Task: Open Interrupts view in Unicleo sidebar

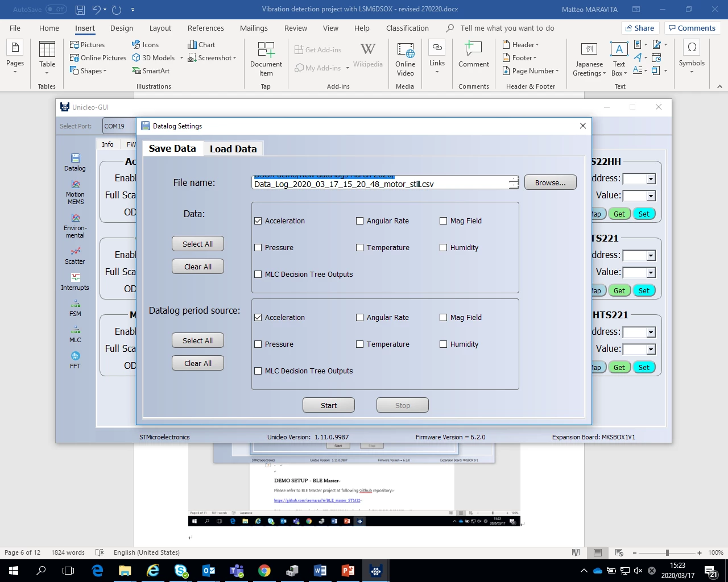Action: (75, 282)
